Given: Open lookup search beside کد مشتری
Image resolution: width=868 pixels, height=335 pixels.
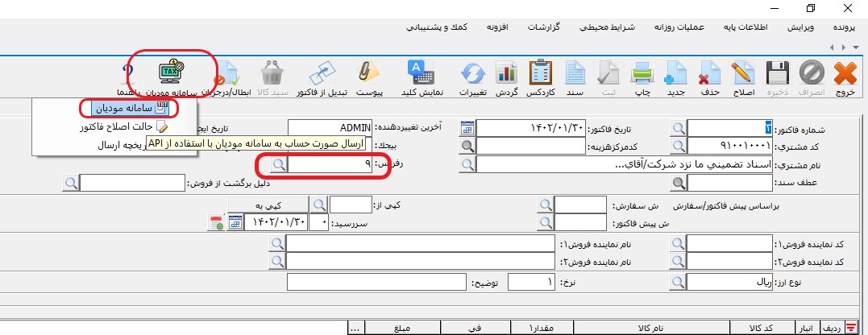Looking at the screenshot, I should 680,146.
